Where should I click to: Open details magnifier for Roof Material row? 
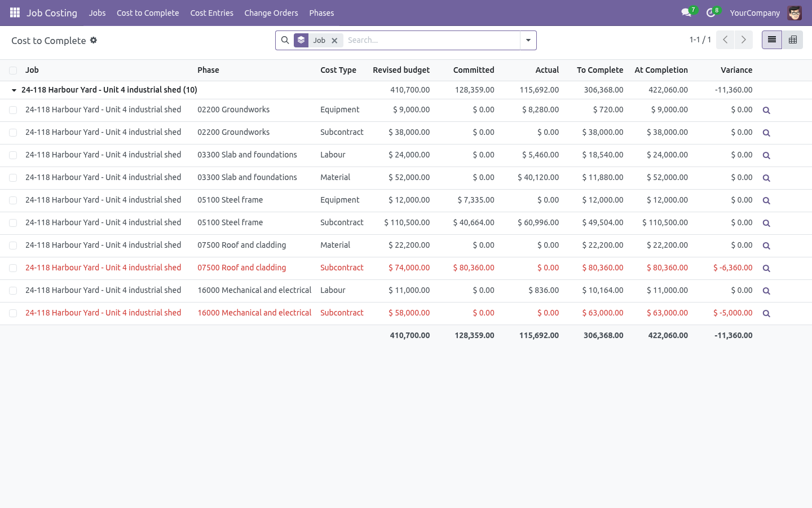766,246
